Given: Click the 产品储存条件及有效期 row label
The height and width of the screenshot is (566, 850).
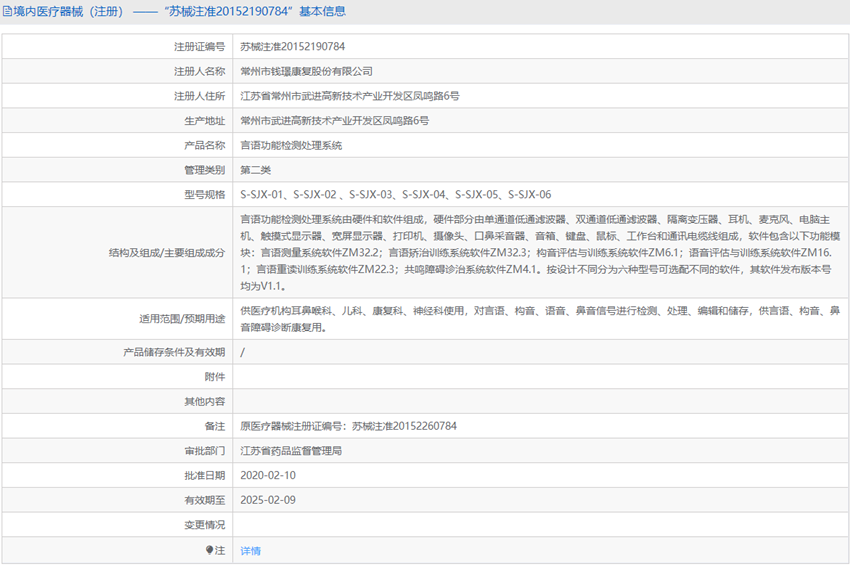Looking at the screenshot, I should coord(174,352).
